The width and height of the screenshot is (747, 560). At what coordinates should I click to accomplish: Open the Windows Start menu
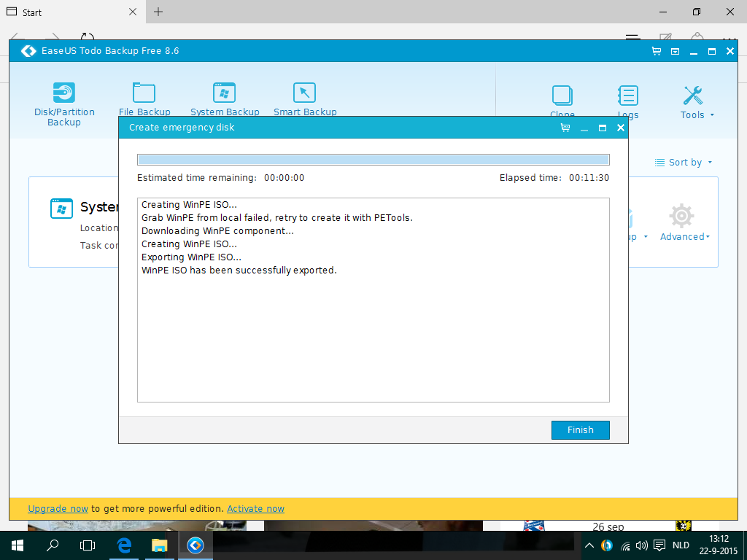[x=18, y=545]
